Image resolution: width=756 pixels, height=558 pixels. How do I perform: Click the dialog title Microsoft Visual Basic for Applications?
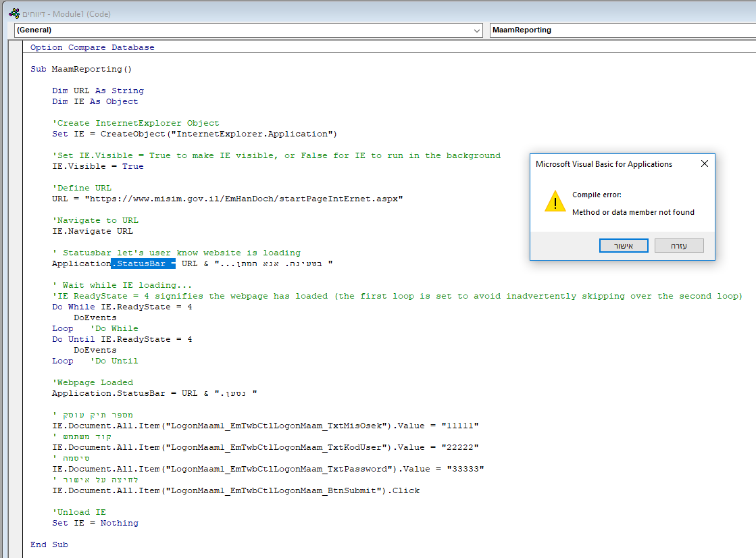(x=603, y=164)
